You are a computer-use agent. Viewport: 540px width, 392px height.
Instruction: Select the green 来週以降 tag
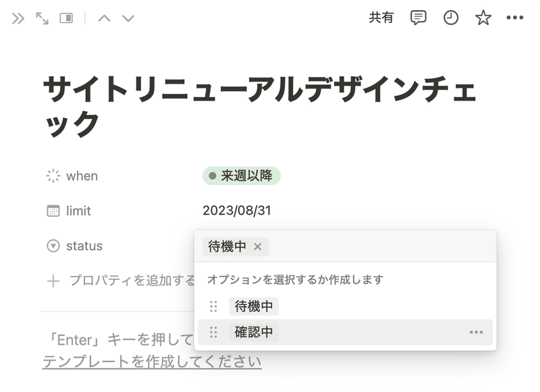pos(240,175)
